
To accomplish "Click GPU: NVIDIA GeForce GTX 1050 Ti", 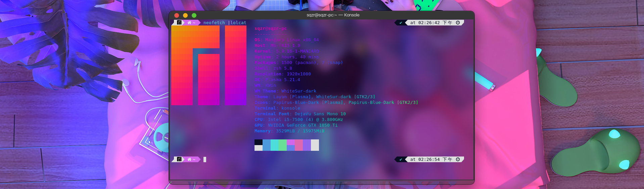I will click(x=296, y=125).
